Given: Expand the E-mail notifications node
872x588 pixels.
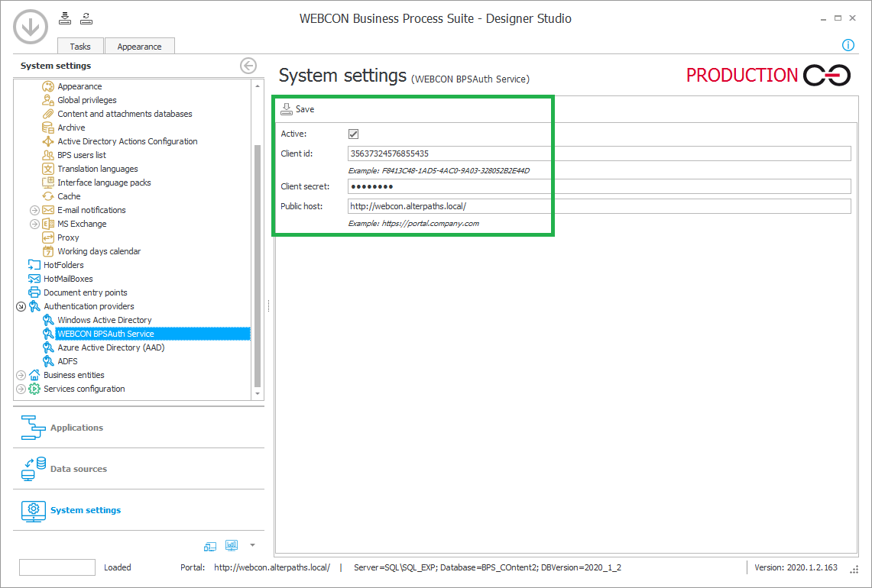Looking at the screenshot, I should tap(34, 210).
